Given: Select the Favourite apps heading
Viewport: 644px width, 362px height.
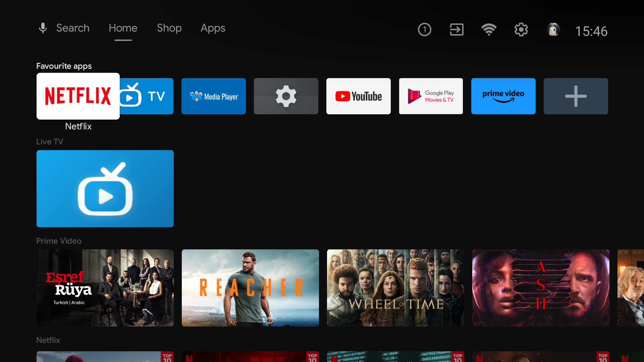Looking at the screenshot, I should pos(64,66).
